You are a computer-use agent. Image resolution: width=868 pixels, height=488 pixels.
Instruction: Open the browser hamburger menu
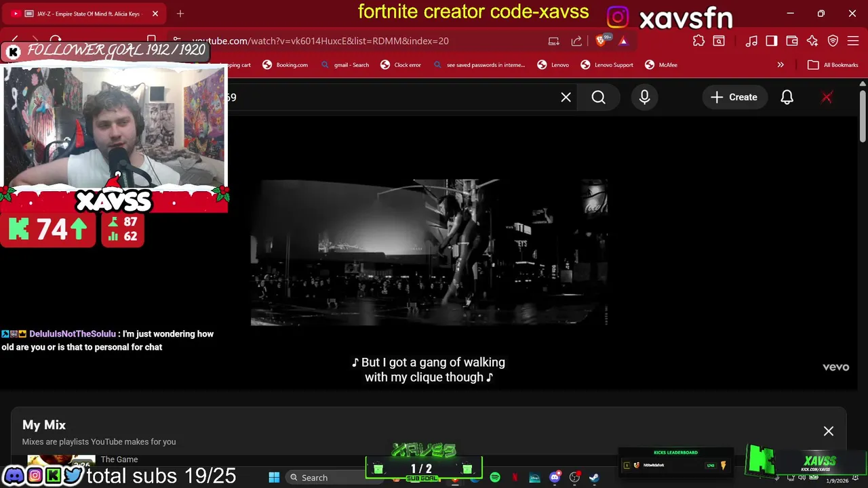tap(853, 41)
